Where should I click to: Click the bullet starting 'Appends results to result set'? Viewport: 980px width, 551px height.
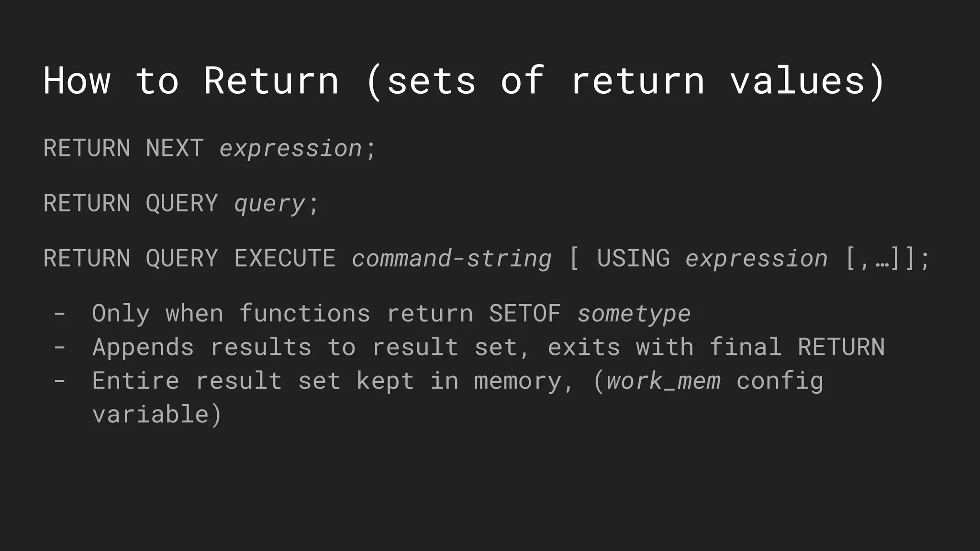click(489, 347)
